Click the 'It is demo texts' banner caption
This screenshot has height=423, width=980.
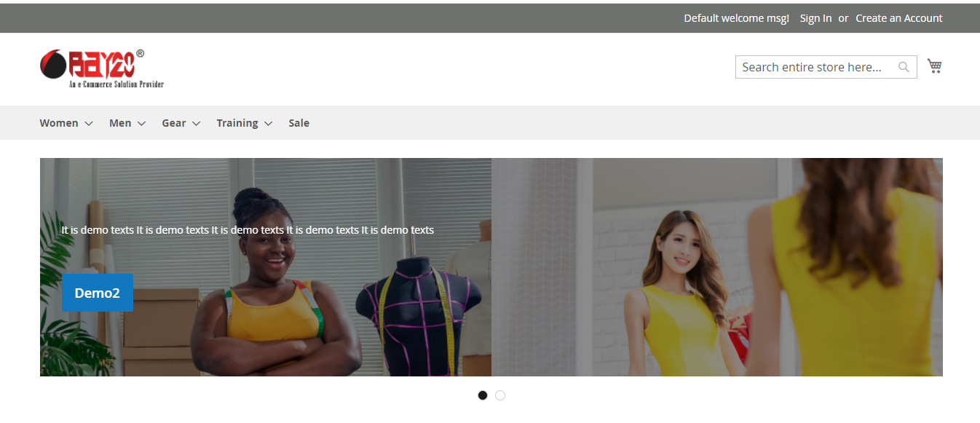248,230
